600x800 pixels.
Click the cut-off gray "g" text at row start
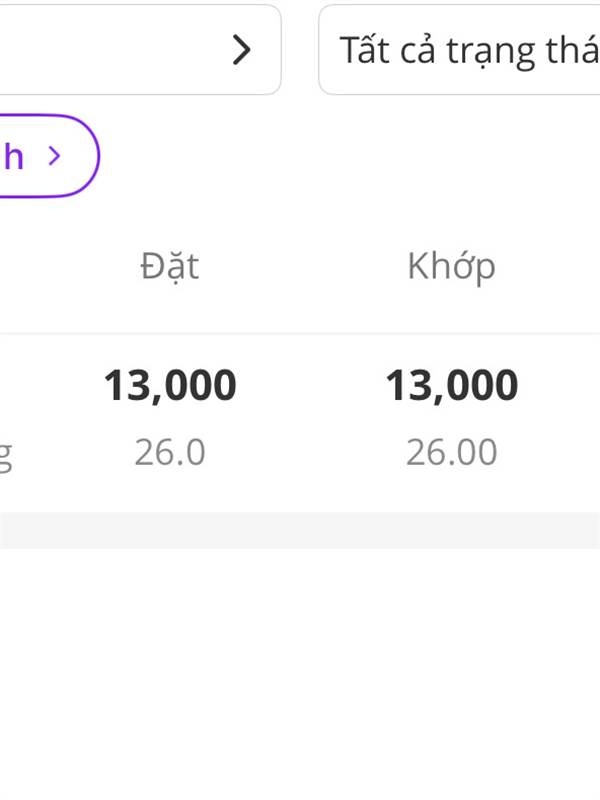click(6, 455)
